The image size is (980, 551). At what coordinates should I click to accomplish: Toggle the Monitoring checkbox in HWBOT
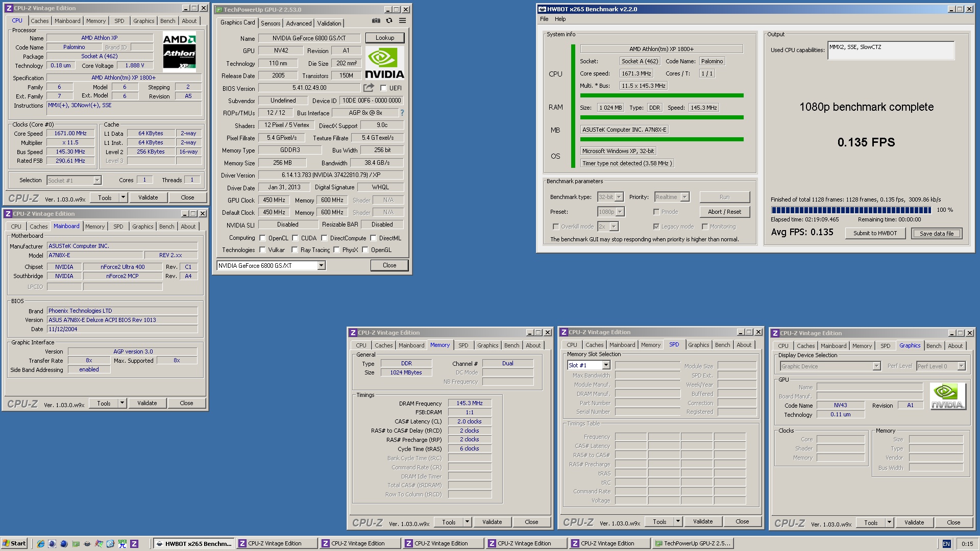pos(705,227)
